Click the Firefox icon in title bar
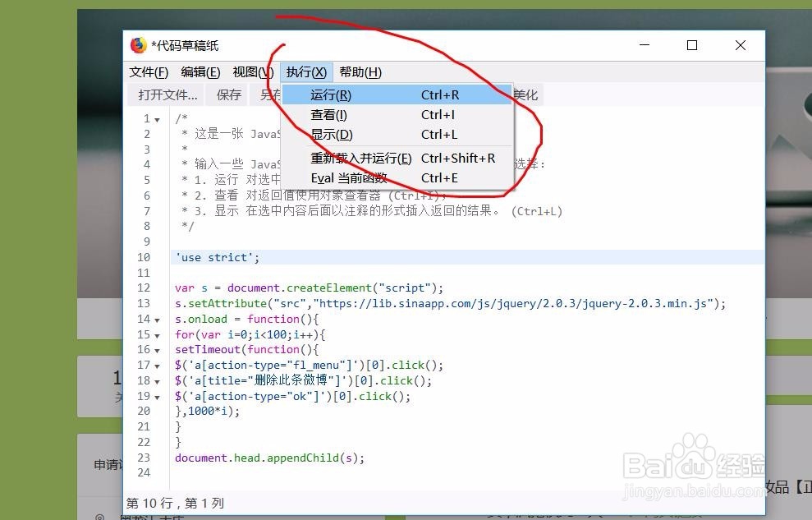Viewport: 812px width, 520px height. click(138, 45)
